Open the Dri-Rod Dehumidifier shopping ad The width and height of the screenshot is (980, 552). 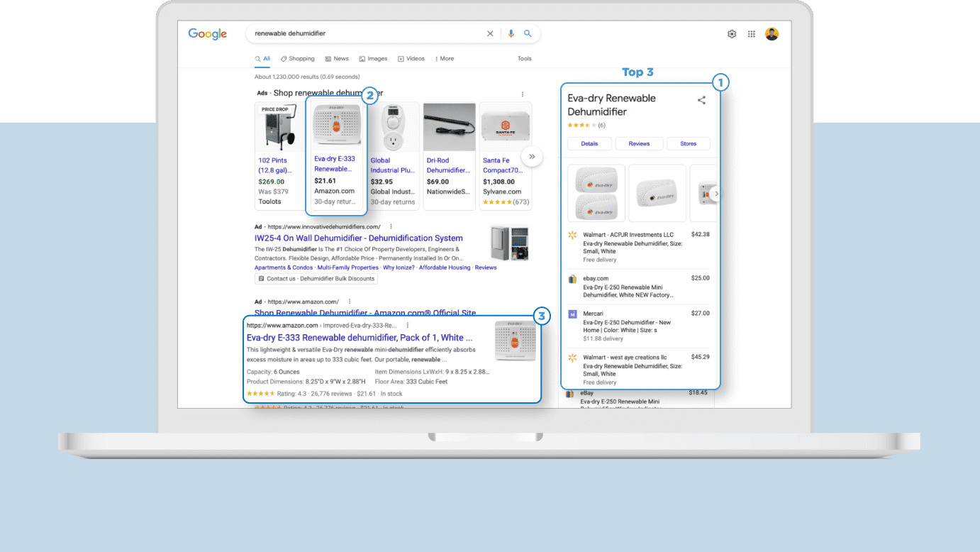click(x=450, y=156)
